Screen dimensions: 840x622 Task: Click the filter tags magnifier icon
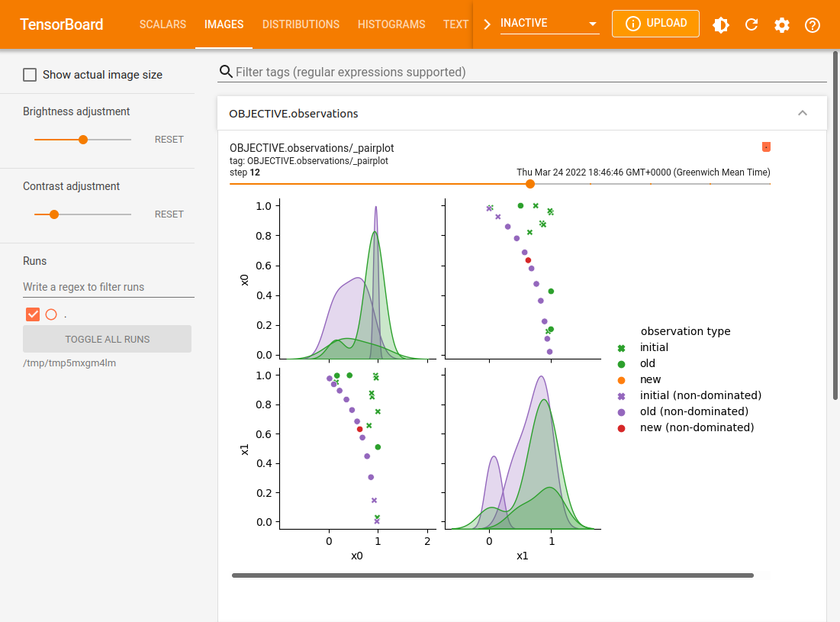(x=226, y=71)
